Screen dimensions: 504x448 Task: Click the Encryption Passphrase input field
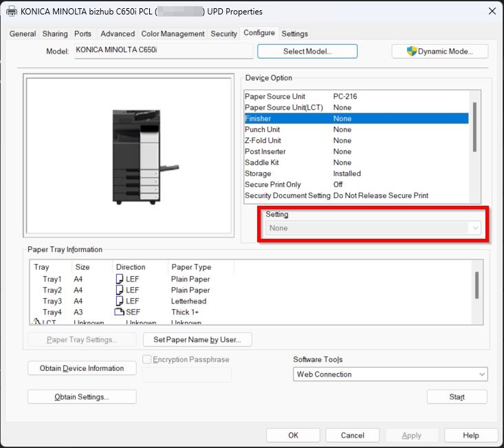pyautogui.click(x=186, y=375)
